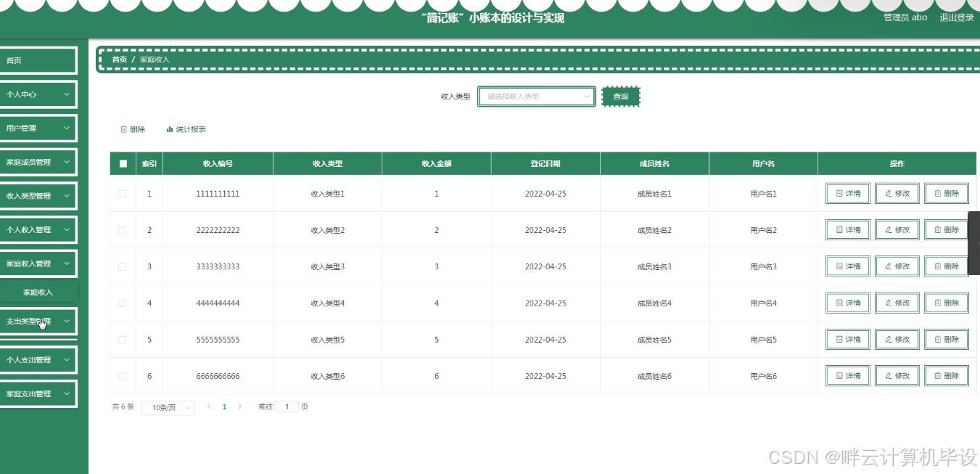Viewport: 980px width, 474px height.
Task: Expand 用户管理 sidebar menu
Action: pyautogui.click(x=38, y=128)
